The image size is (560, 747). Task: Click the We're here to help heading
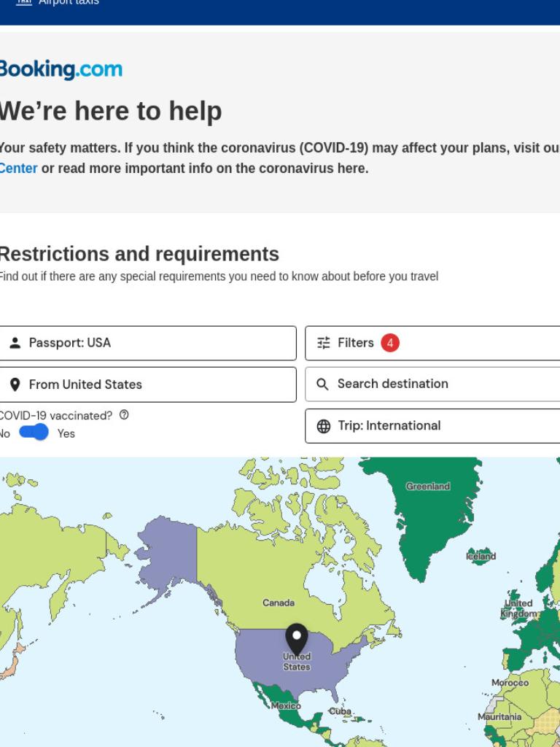(111, 112)
